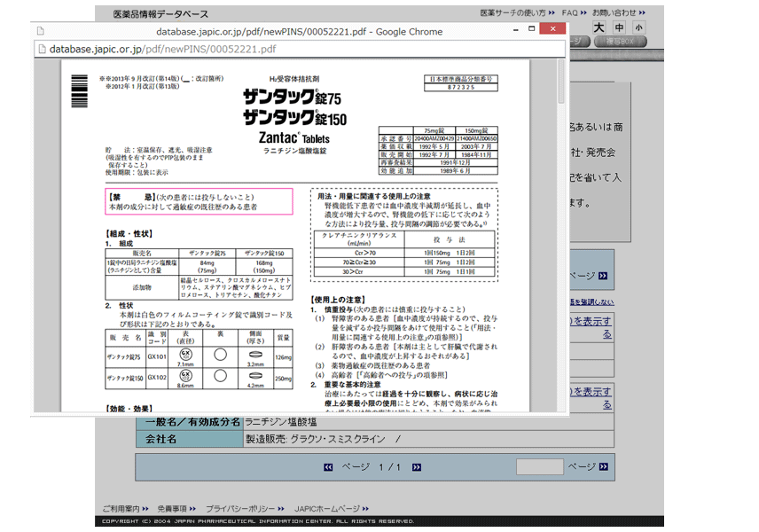
Task: Click the classification number 872325
Action: point(461,88)
